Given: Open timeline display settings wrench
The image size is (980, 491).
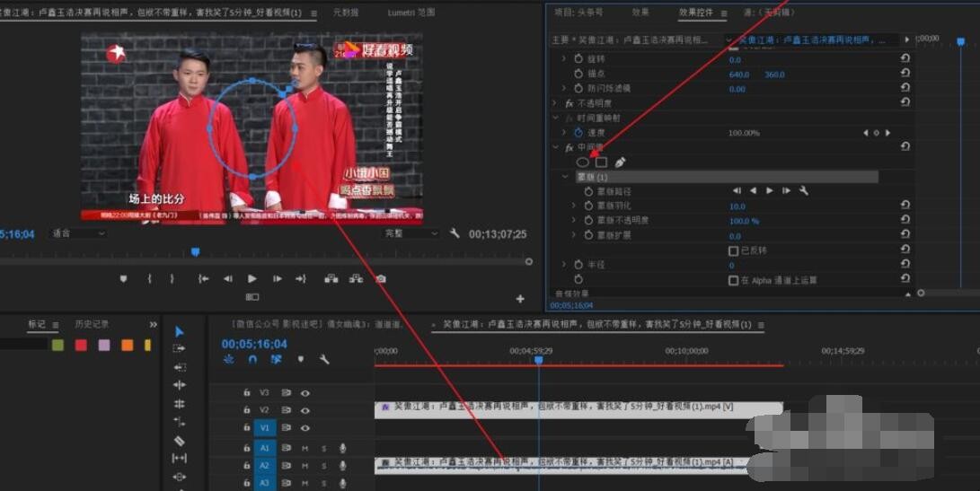Looking at the screenshot, I should 323,359.
